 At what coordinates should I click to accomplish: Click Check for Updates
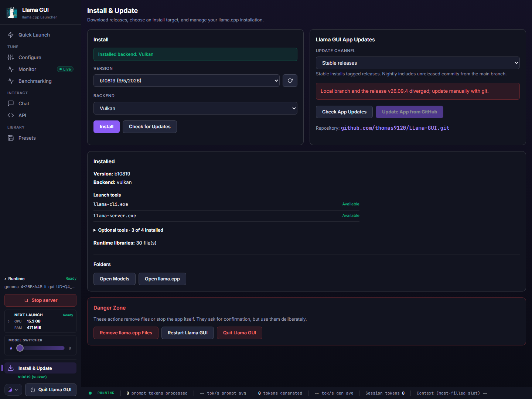click(150, 127)
